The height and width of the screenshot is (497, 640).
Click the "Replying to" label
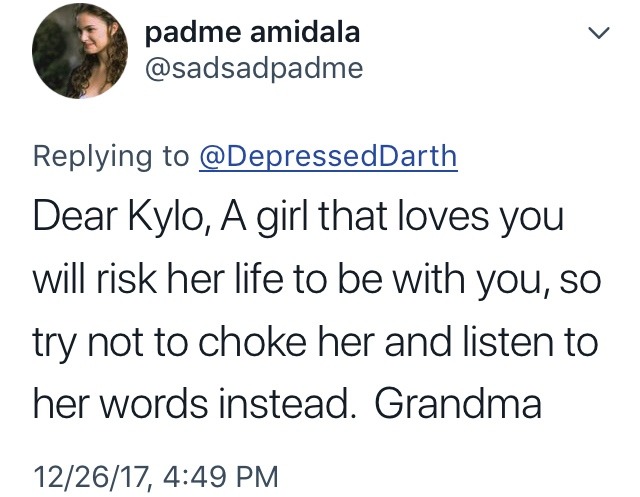[x=110, y=156]
